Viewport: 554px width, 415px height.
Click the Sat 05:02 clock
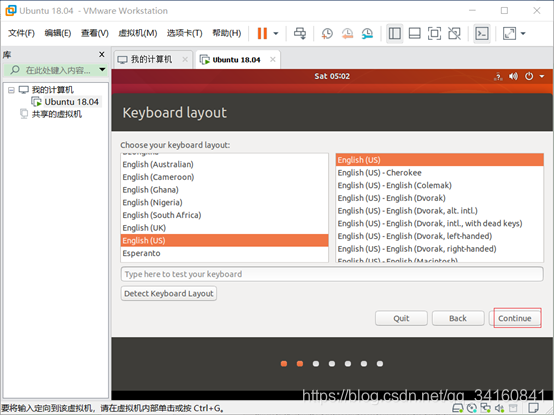pyautogui.click(x=332, y=76)
